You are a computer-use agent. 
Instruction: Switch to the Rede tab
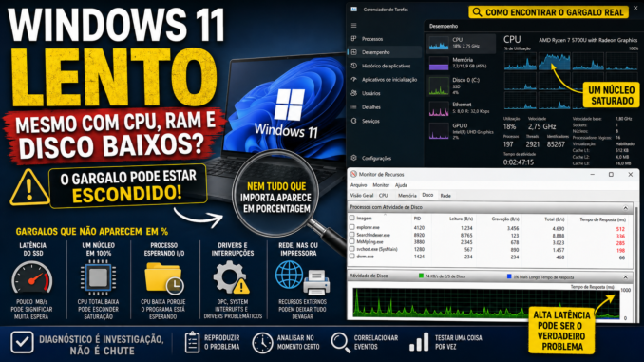coord(445,196)
